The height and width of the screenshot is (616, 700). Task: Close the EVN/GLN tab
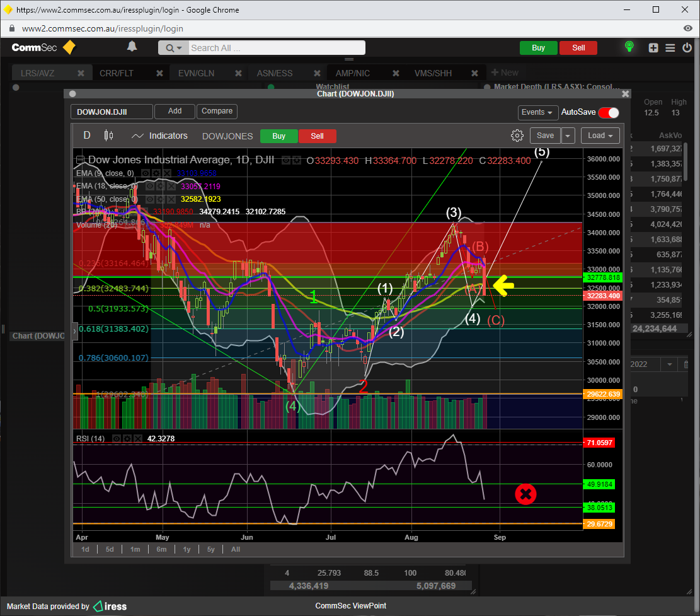point(238,73)
